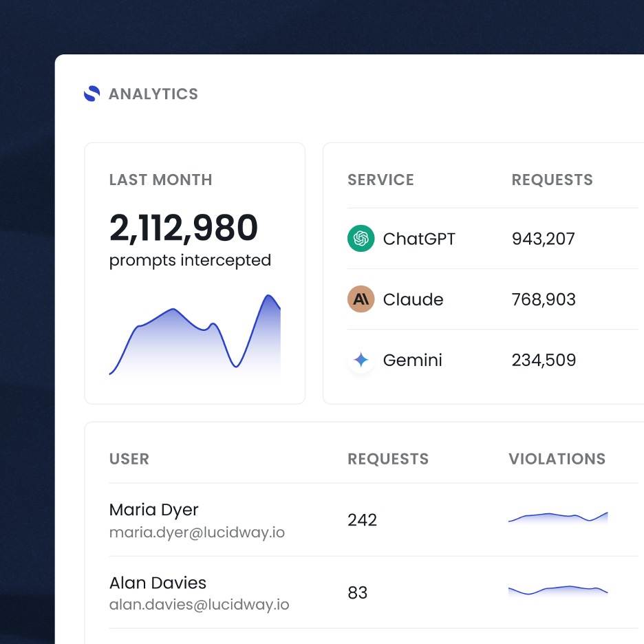The width and height of the screenshot is (644, 644).
Task: Click the ChatGPT service icon
Action: pos(361,239)
